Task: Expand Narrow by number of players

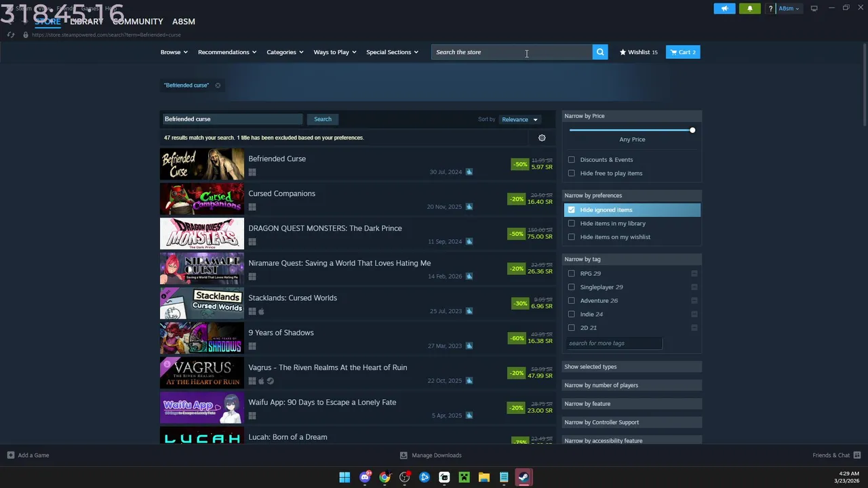Action: coord(632,385)
